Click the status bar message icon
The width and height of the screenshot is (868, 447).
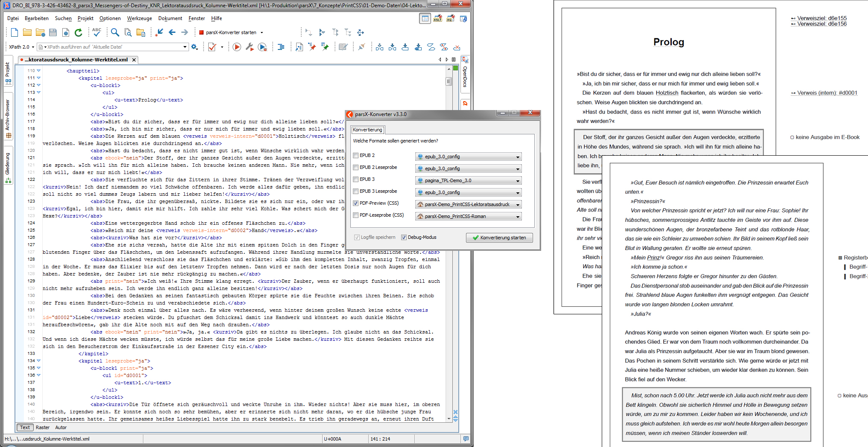[x=466, y=438]
